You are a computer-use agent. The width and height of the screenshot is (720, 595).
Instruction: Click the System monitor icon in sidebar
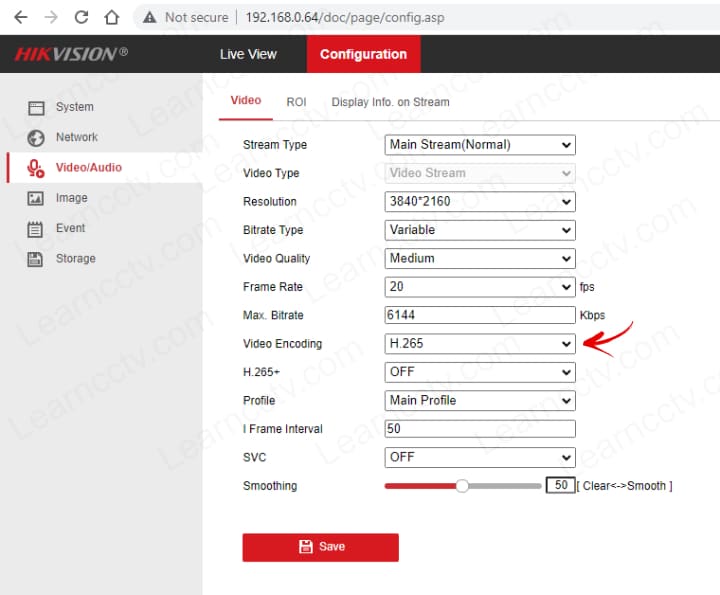(x=36, y=107)
